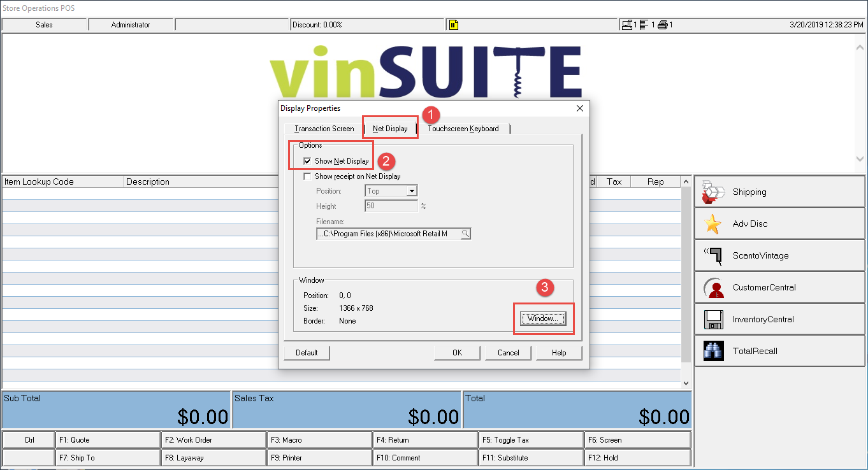Click the filename browse magnifier icon
Viewport: 868px width, 470px height.
click(465, 234)
